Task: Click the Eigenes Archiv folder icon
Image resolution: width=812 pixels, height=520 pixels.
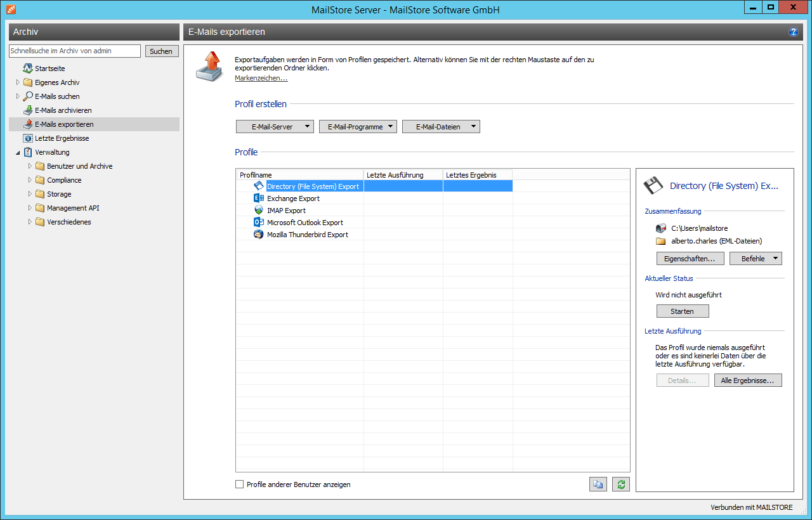Action: pyautogui.click(x=28, y=82)
